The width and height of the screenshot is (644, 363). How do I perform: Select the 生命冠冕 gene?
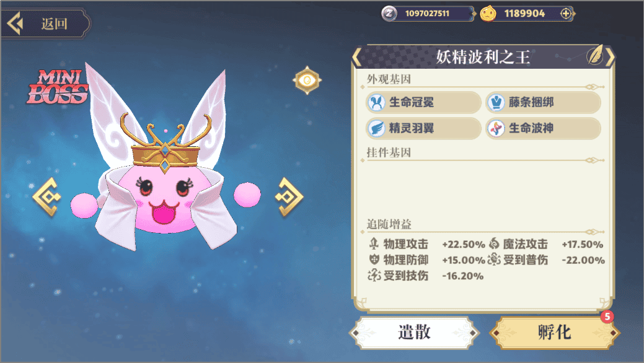coord(423,102)
